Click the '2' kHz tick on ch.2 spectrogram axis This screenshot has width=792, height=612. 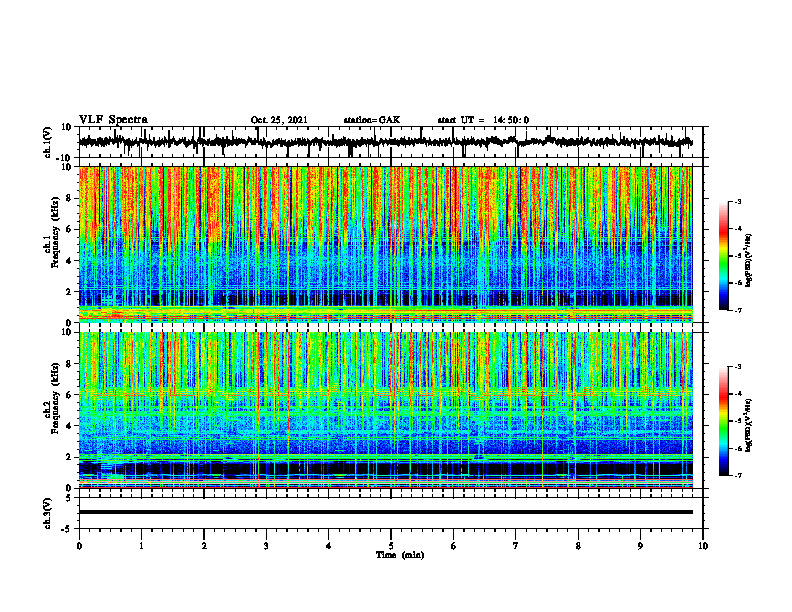[x=70, y=457]
